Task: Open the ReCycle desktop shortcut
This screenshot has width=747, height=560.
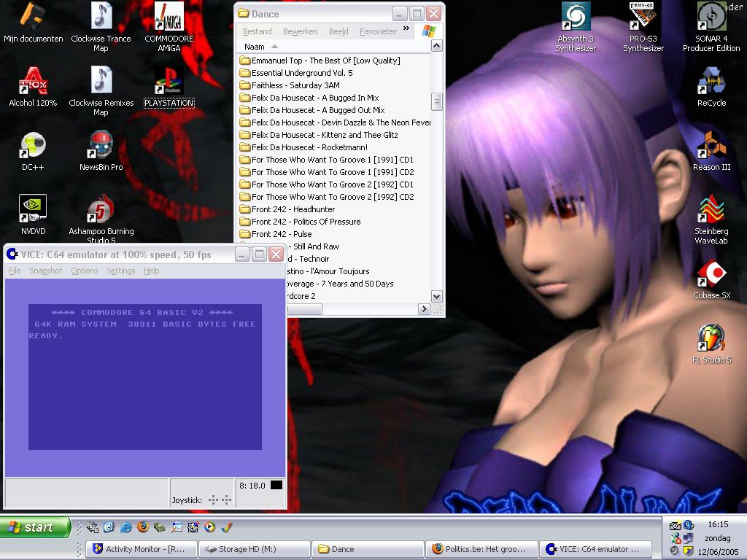Action: (x=711, y=82)
